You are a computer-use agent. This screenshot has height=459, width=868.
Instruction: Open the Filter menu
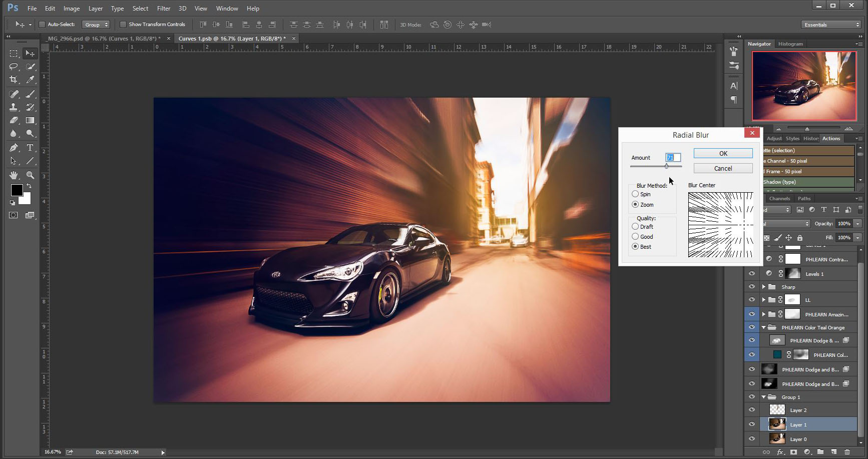(x=164, y=9)
